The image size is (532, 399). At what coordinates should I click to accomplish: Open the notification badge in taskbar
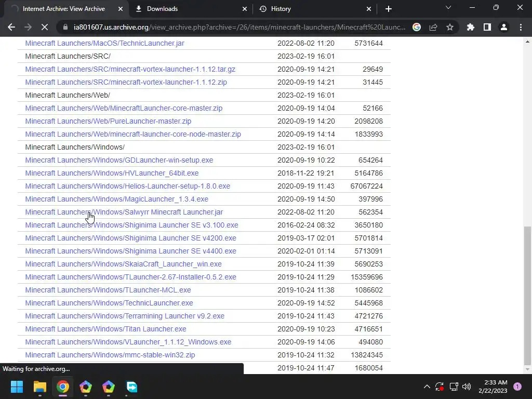tap(517, 387)
